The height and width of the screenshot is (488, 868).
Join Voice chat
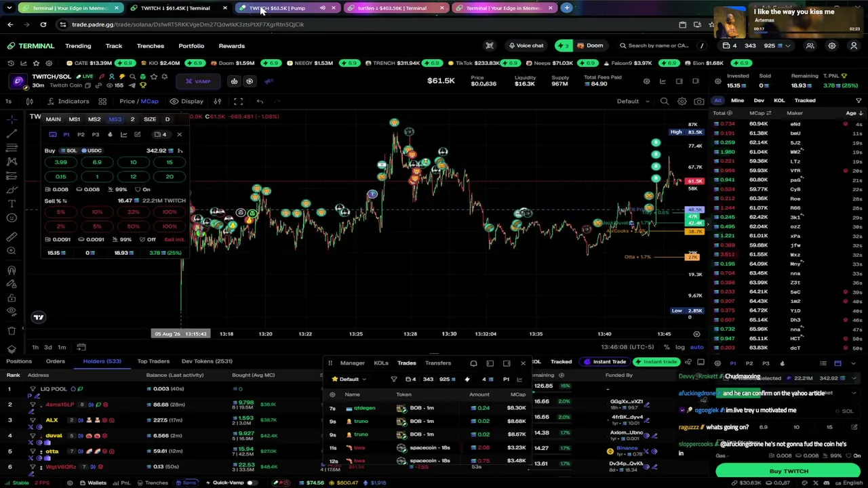[526, 45]
